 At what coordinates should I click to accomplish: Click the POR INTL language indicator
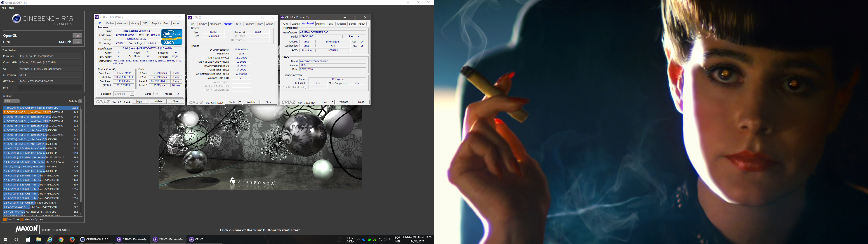(x=398, y=240)
